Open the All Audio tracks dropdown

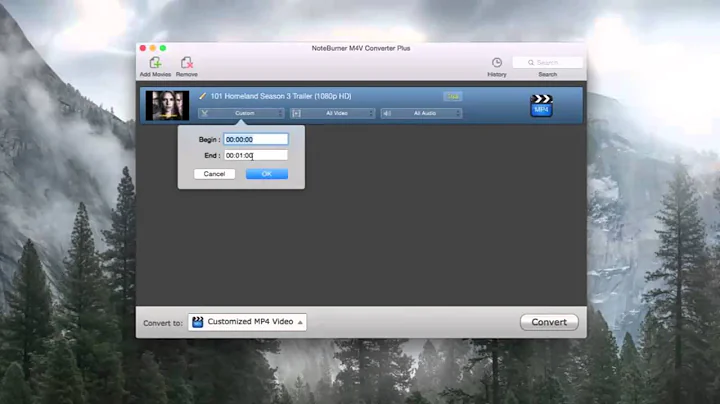pyautogui.click(x=421, y=113)
